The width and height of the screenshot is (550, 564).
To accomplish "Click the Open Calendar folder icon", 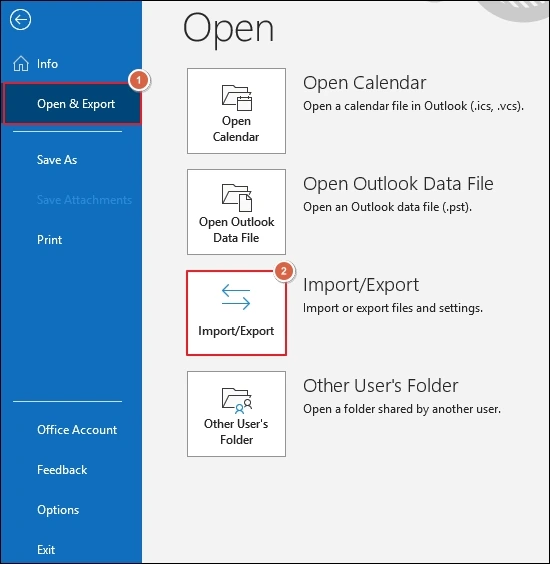I will pyautogui.click(x=237, y=97).
